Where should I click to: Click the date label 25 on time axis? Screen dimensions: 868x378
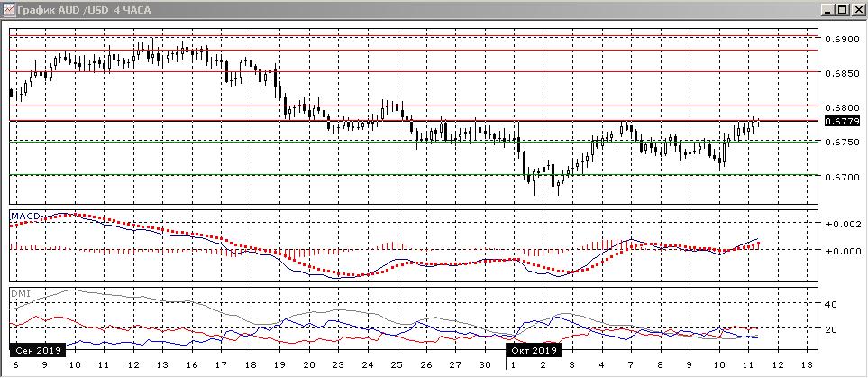[397, 365]
